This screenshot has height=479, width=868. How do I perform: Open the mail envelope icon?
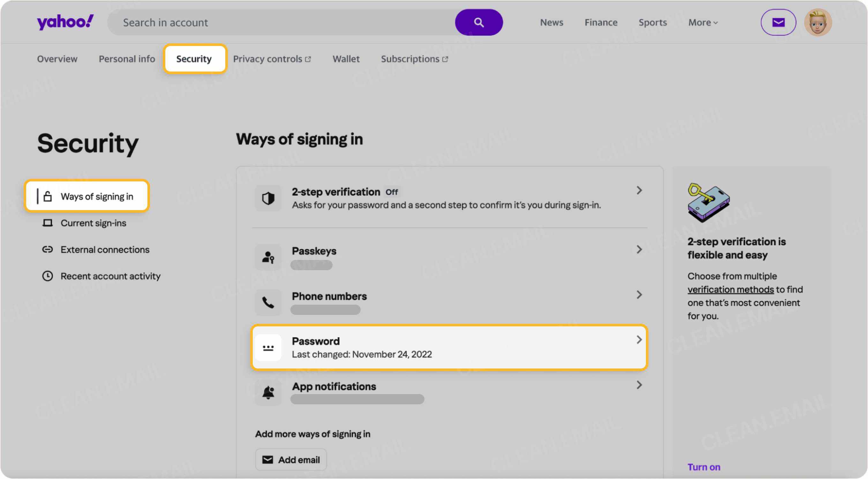pyautogui.click(x=778, y=22)
